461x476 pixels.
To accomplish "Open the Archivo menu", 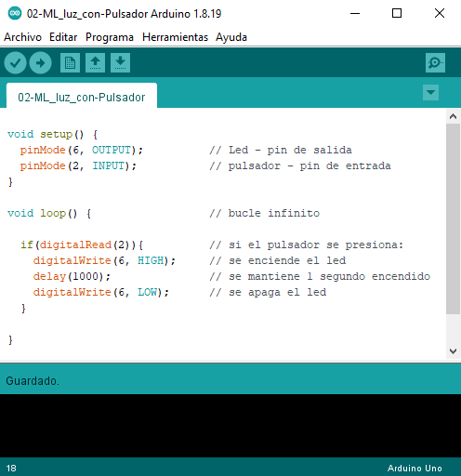I will pyautogui.click(x=22, y=37).
